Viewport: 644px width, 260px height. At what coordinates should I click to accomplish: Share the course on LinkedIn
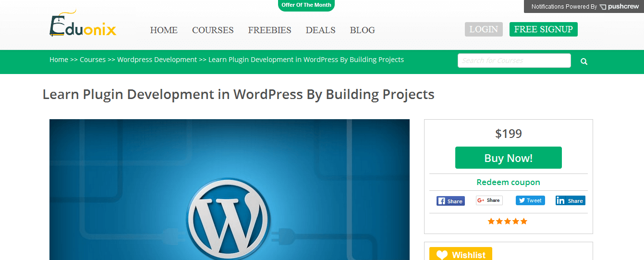point(571,200)
